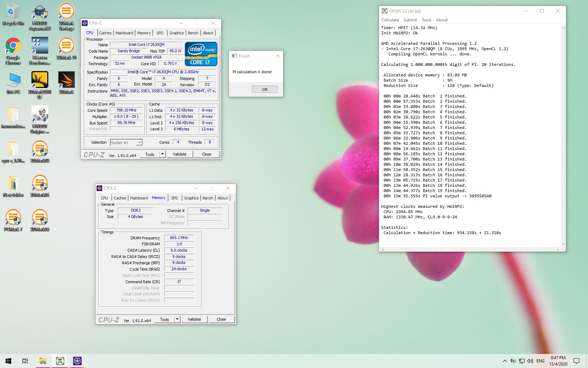Open Heaven Benchmark desktop icon
Viewport: 588px width, 368px height.
(40, 52)
